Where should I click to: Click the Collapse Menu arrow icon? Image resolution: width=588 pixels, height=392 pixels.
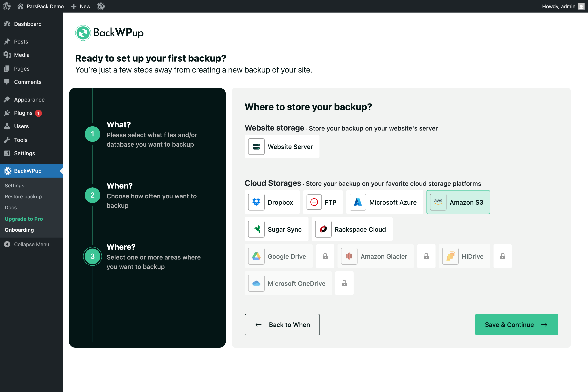pos(7,244)
